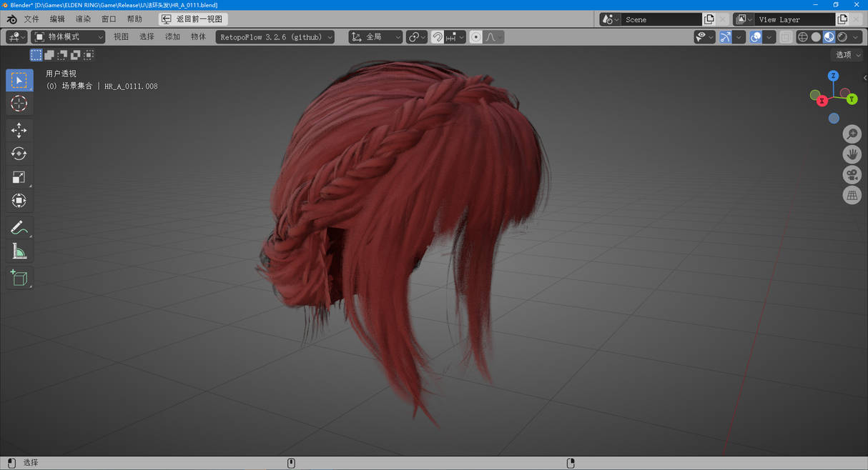Open the 文件 menu
Screen dimensions: 868x470
(x=31, y=19)
